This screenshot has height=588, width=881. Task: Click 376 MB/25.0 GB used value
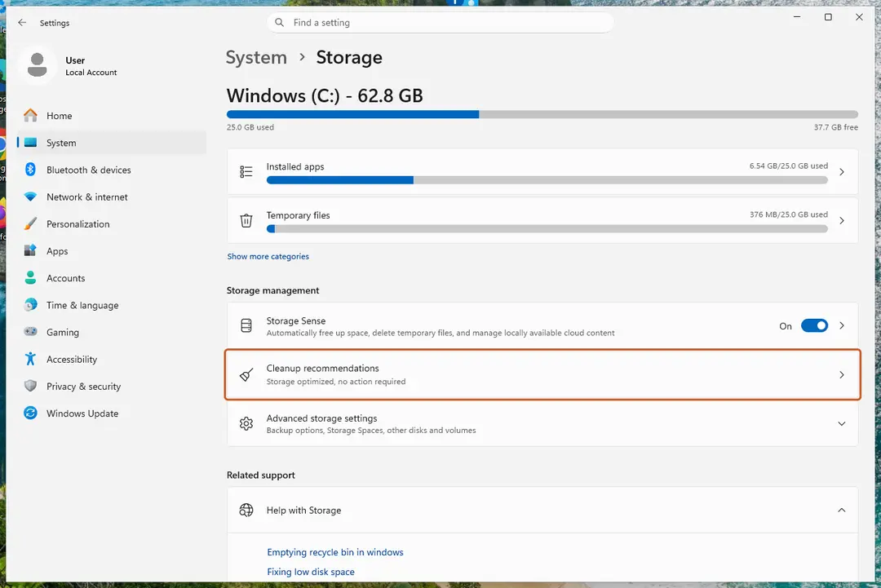tap(788, 214)
